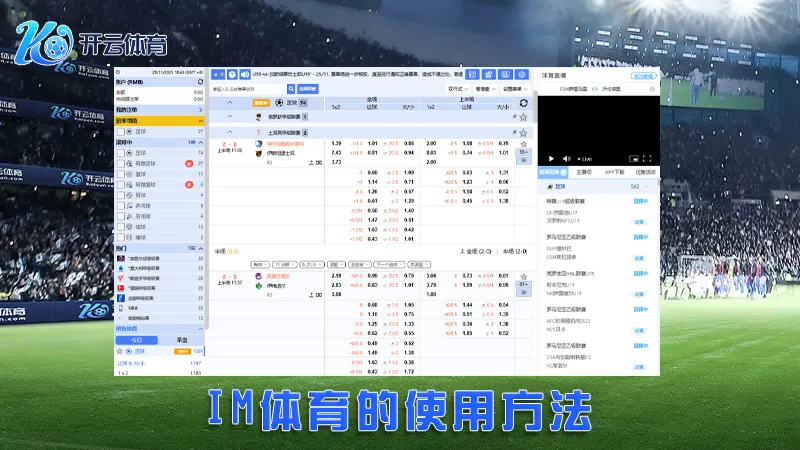Expand 我的注单 section arrow
This screenshot has height=450, width=800.
(201, 110)
